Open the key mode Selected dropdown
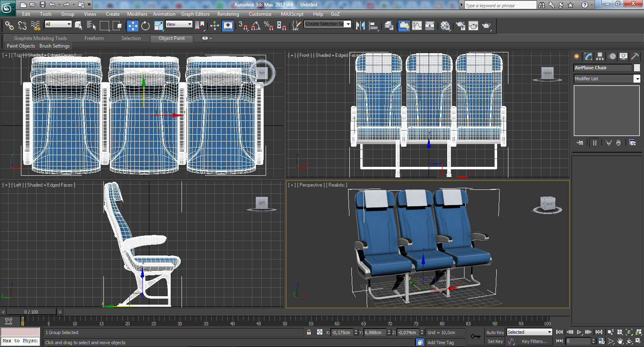644x347 pixels. (x=529, y=332)
